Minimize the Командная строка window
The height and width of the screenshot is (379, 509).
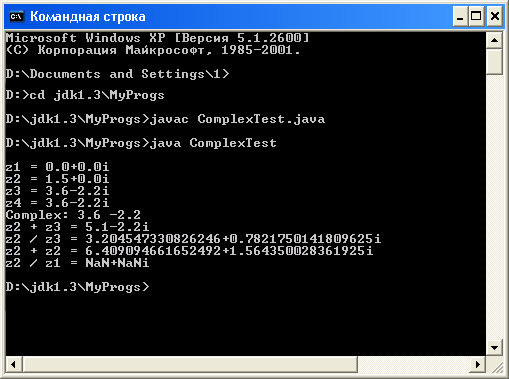pyautogui.click(x=460, y=16)
